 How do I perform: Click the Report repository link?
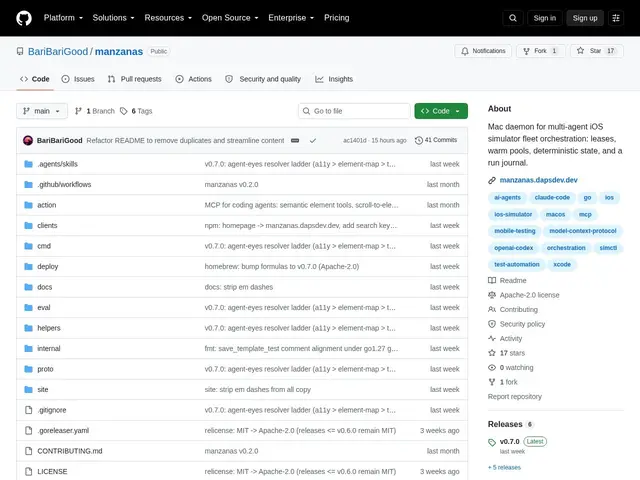coord(515,396)
